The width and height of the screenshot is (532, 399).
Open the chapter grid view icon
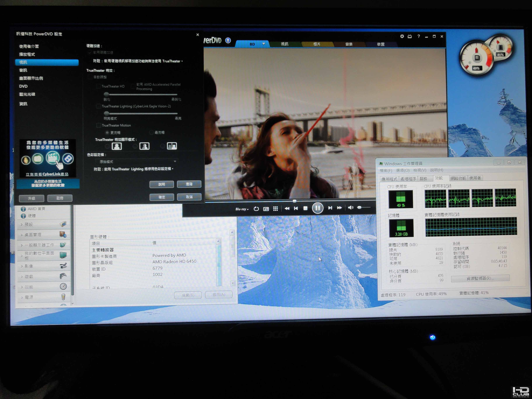(276, 209)
